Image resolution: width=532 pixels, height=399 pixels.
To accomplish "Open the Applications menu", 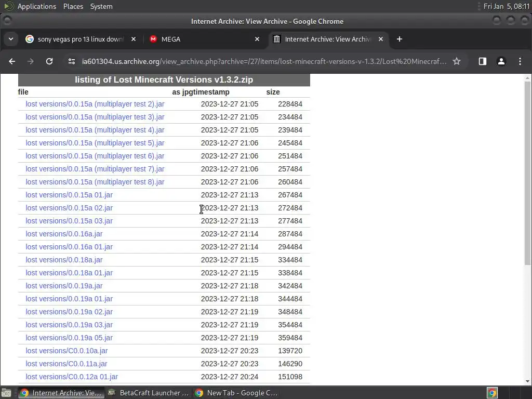I will (37, 6).
